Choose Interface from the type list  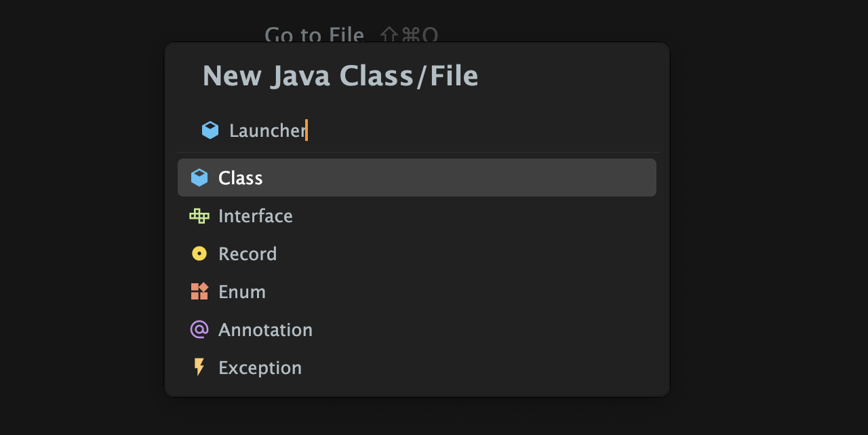click(x=417, y=216)
